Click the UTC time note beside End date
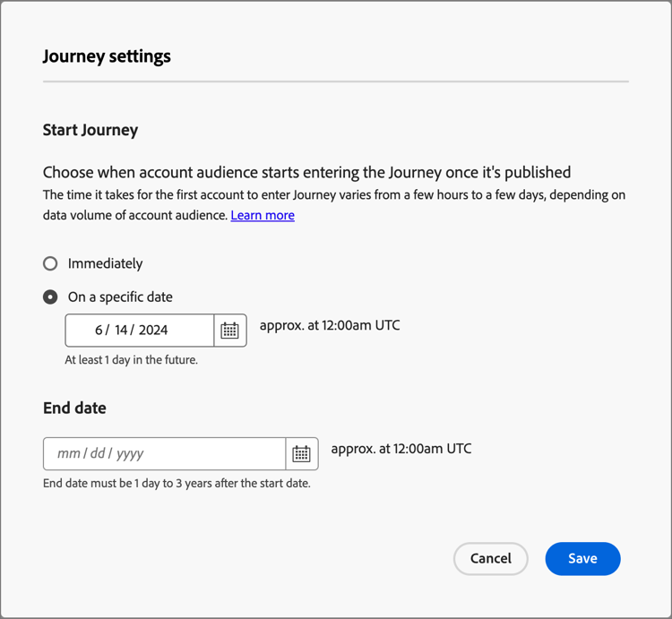The image size is (672, 619). point(401,449)
